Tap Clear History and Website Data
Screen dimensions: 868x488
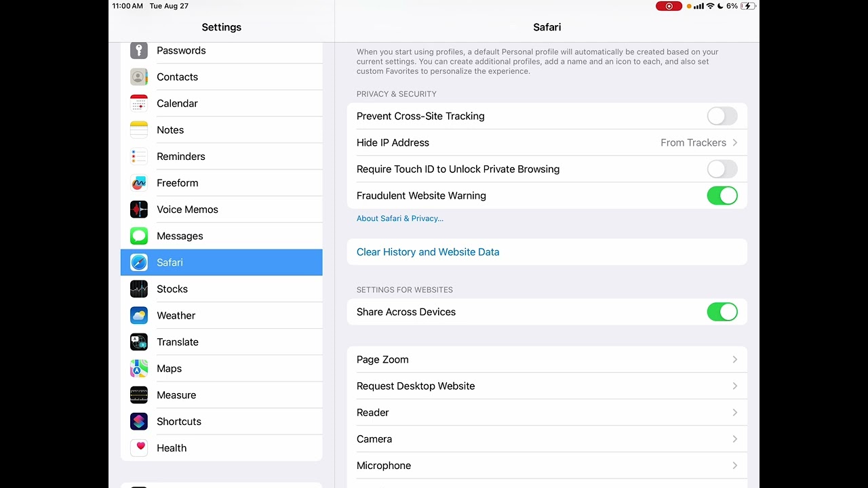428,251
